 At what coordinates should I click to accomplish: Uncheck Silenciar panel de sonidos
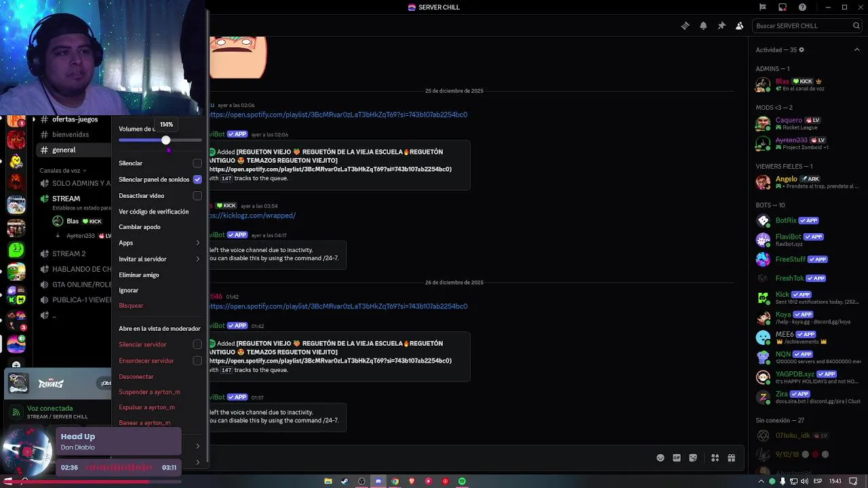coord(197,180)
